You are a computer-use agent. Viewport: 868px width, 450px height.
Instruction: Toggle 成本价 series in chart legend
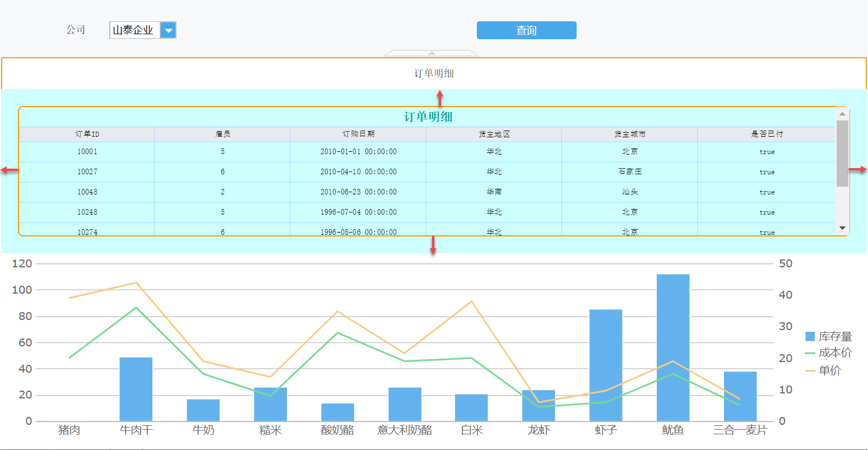(x=828, y=352)
